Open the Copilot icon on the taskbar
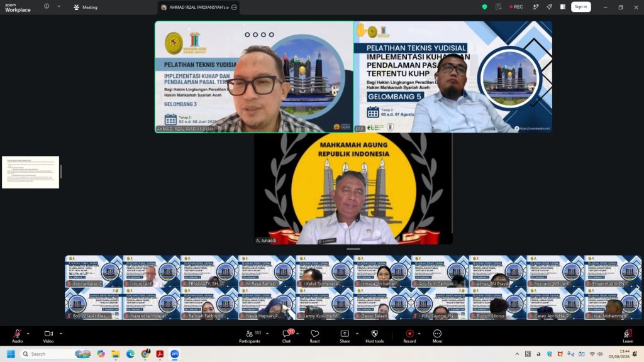 (x=101, y=354)
